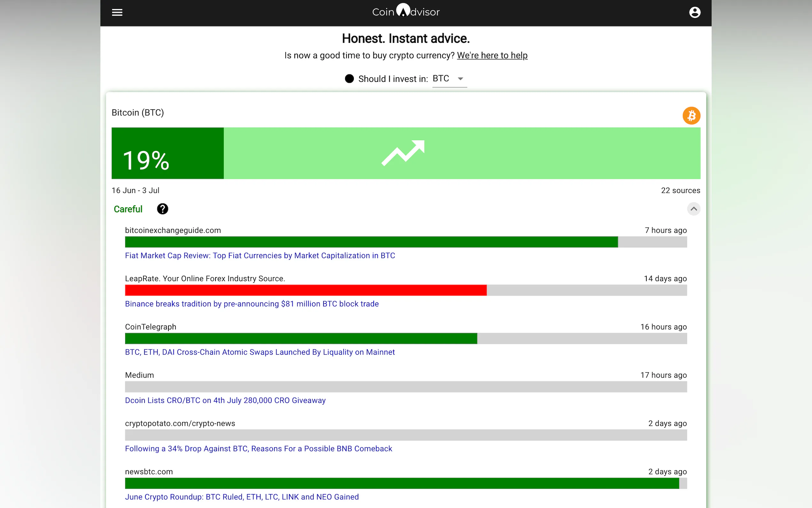Click the cryptopotato grey sentiment bar
The image size is (812, 508).
click(x=406, y=435)
